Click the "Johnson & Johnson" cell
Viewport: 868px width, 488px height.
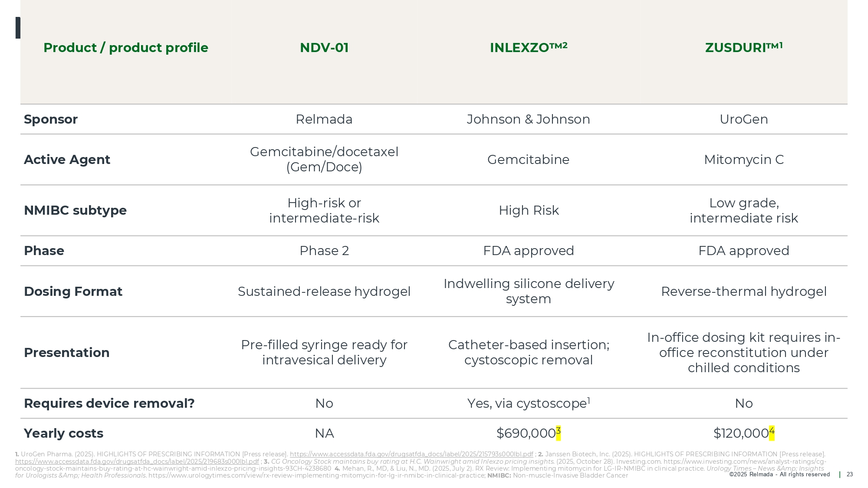click(x=528, y=119)
